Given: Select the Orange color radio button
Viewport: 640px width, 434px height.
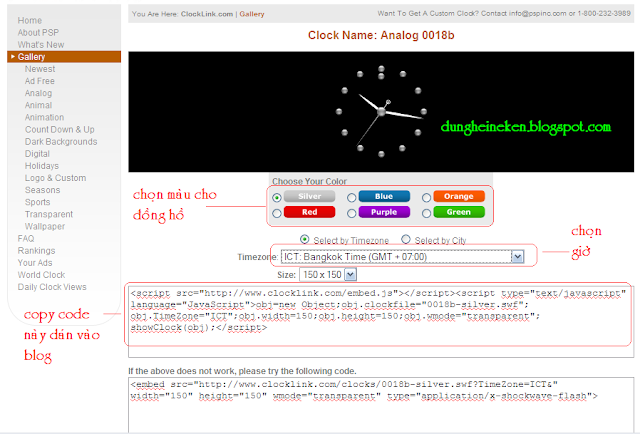Looking at the screenshot, I should coord(427,198).
